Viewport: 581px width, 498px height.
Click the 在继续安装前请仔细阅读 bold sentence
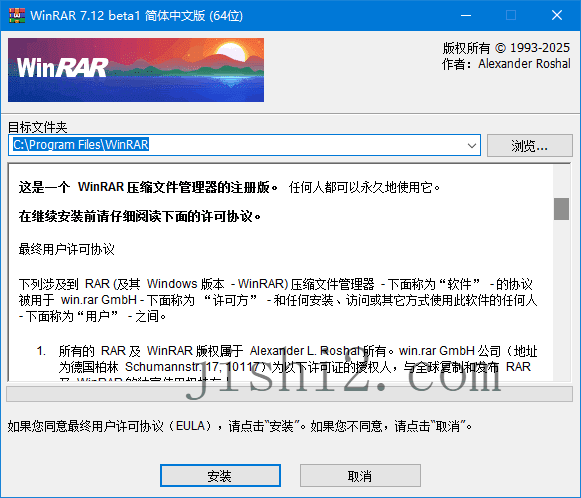[x=140, y=216]
